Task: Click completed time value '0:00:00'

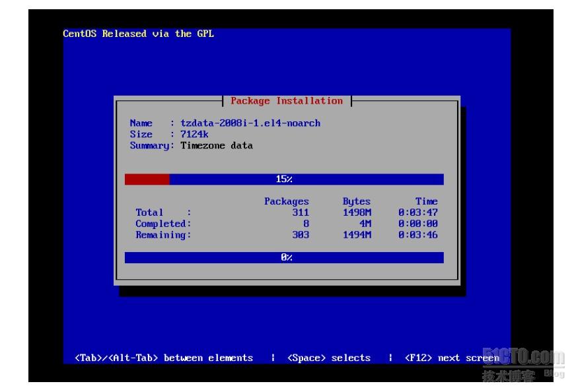Action: pos(418,224)
